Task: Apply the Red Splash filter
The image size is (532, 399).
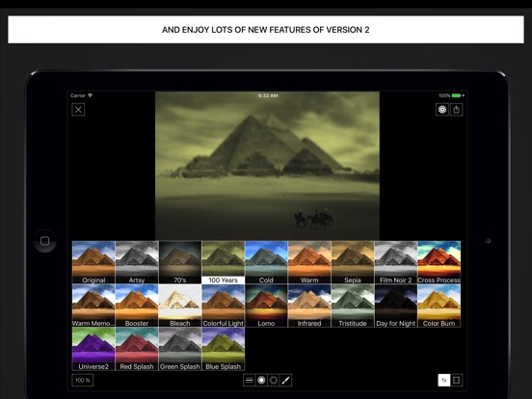Action: pyautogui.click(x=137, y=349)
